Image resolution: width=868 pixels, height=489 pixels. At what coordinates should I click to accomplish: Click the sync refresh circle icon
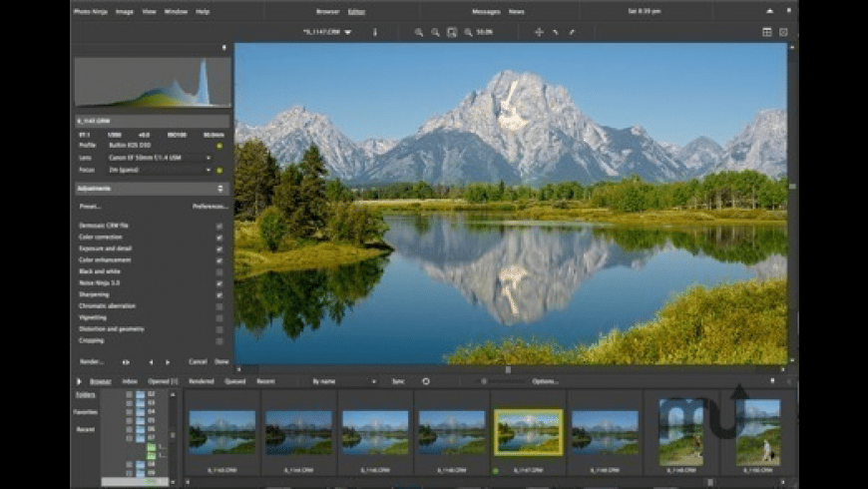point(426,381)
